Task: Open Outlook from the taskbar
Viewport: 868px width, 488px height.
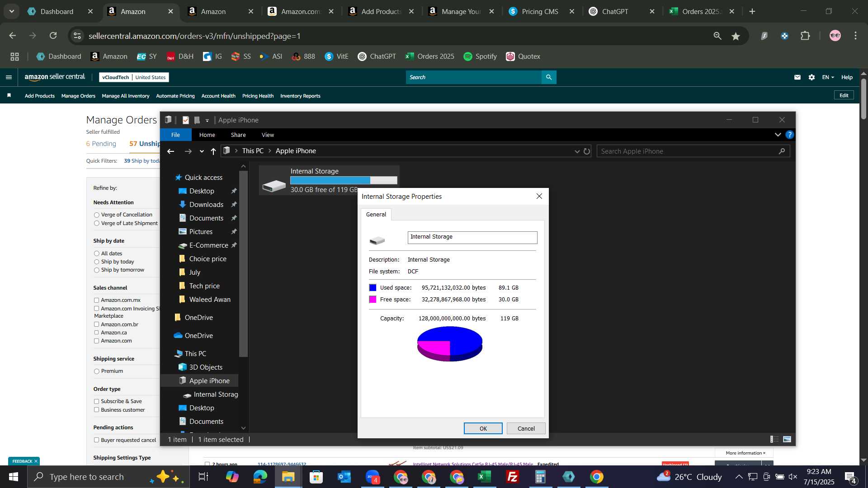Action: click(x=344, y=477)
